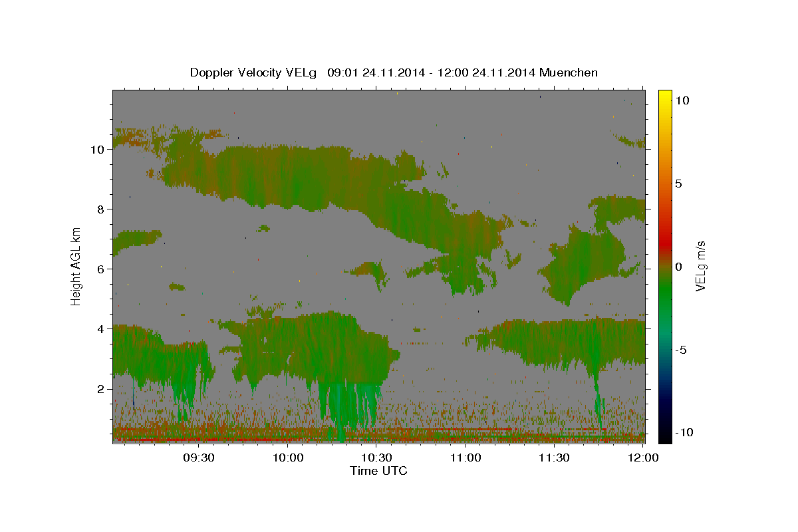Click the height axis label 2
The height and width of the screenshot is (532, 798).
[100, 389]
